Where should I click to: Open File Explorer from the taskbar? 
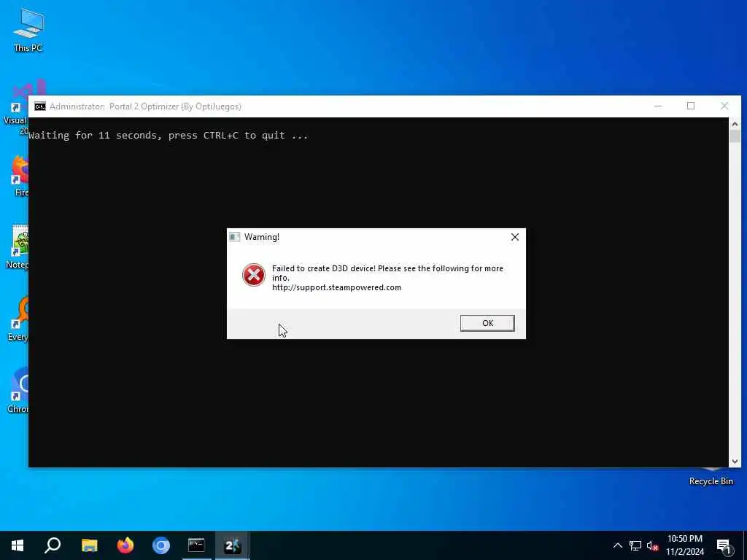[89, 545]
